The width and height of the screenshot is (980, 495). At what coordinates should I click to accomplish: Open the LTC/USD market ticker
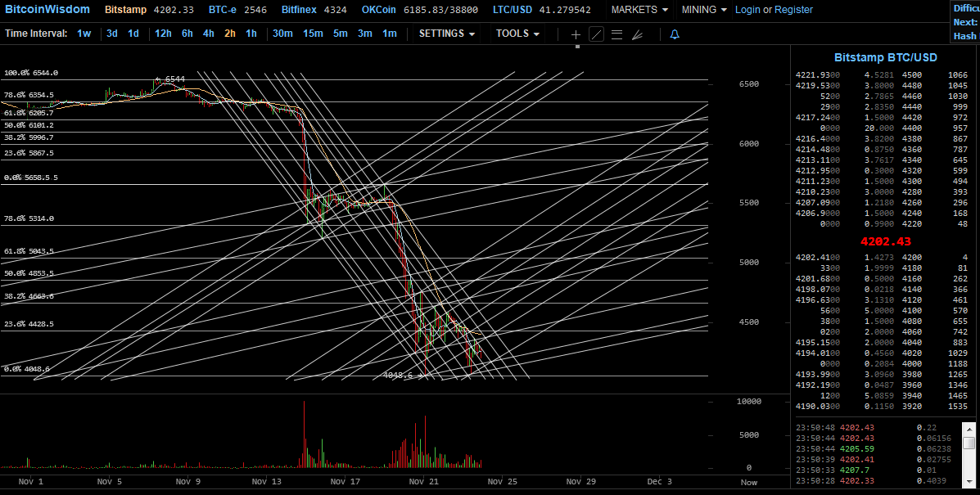point(542,10)
